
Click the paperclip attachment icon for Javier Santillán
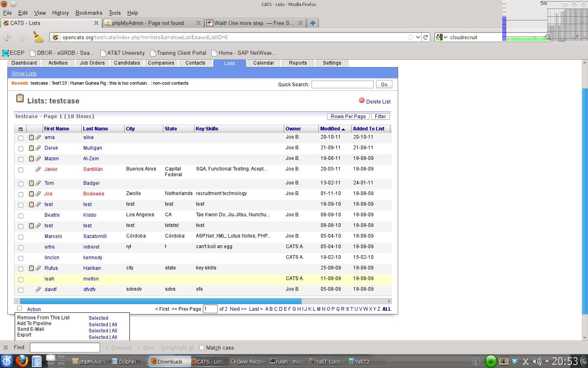click(x=38, y=169)
